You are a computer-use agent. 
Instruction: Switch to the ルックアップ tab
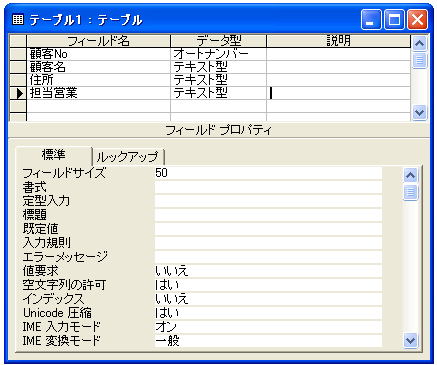pyautogui.click(x=128, y=156)
